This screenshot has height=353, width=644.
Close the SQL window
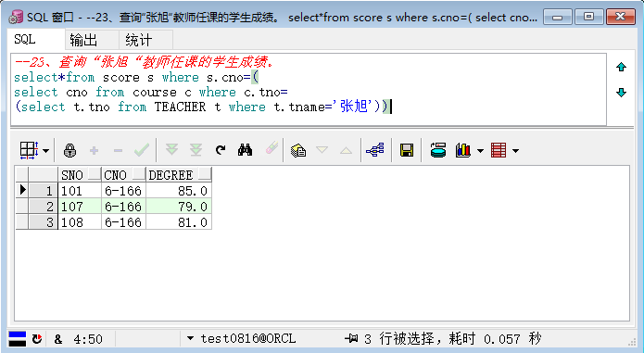(x=620, y=17)
